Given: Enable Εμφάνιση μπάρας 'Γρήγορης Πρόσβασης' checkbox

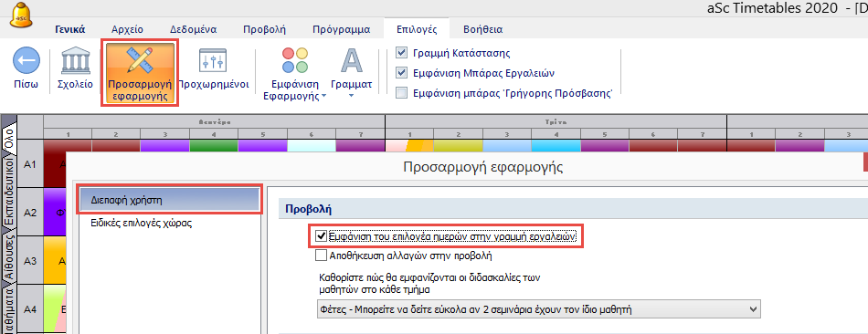Looking at the screenshot, I should pos(401,93).
